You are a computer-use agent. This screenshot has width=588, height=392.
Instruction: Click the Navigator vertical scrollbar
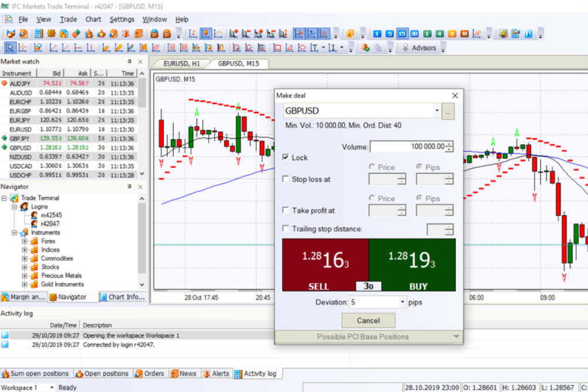(x=142, y=241)
